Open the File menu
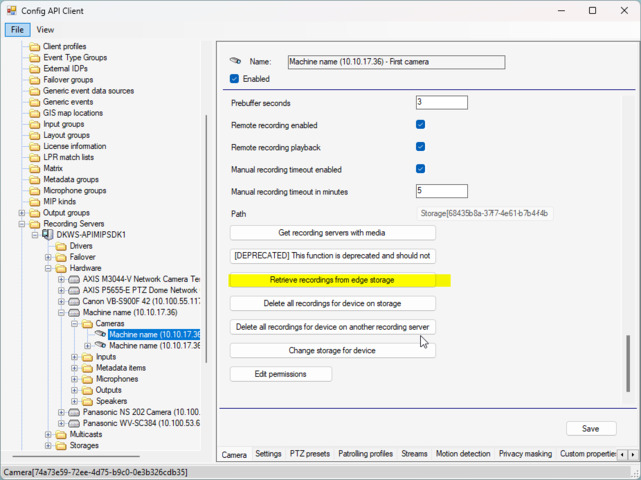This screenshot has width=641, height=480. pos(18,30)
